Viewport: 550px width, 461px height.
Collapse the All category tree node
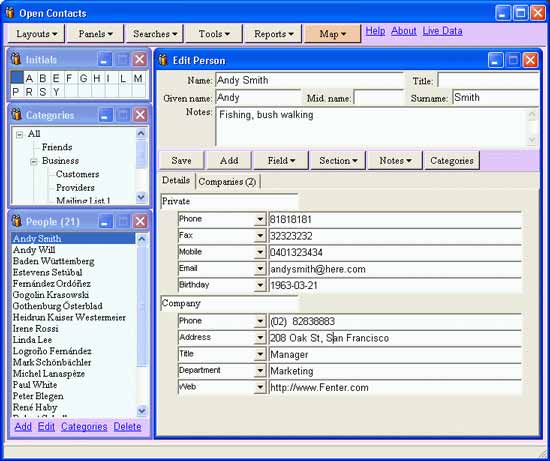[20, 134]
